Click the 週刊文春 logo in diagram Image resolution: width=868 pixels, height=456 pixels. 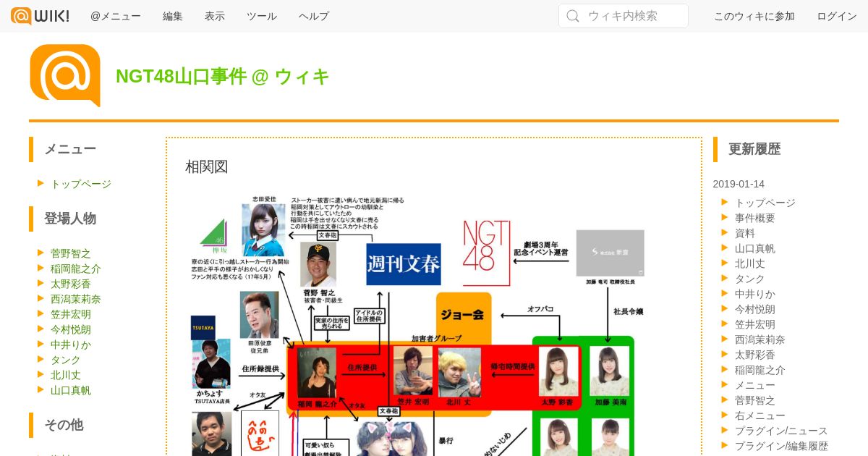click(x=404, y=264)
